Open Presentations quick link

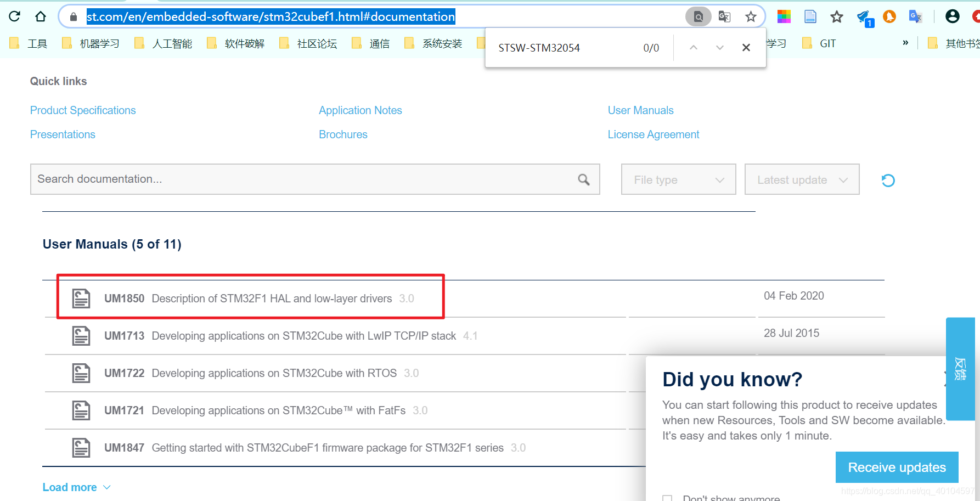pos(63,134)
